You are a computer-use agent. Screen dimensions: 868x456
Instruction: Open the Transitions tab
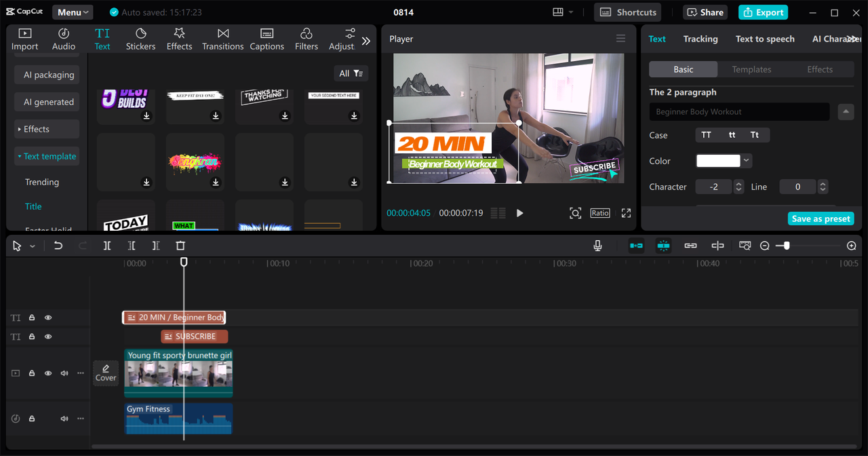222,39
